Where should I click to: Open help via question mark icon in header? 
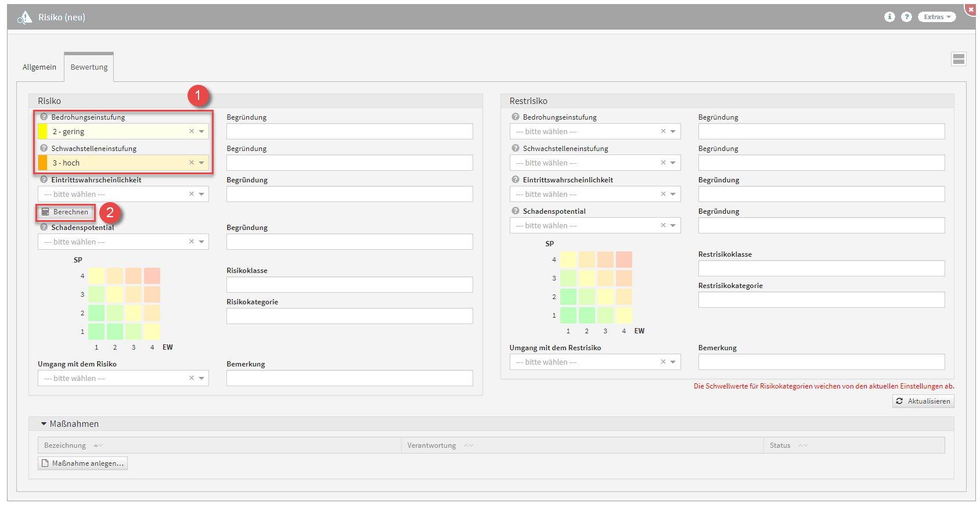(906, 17)
